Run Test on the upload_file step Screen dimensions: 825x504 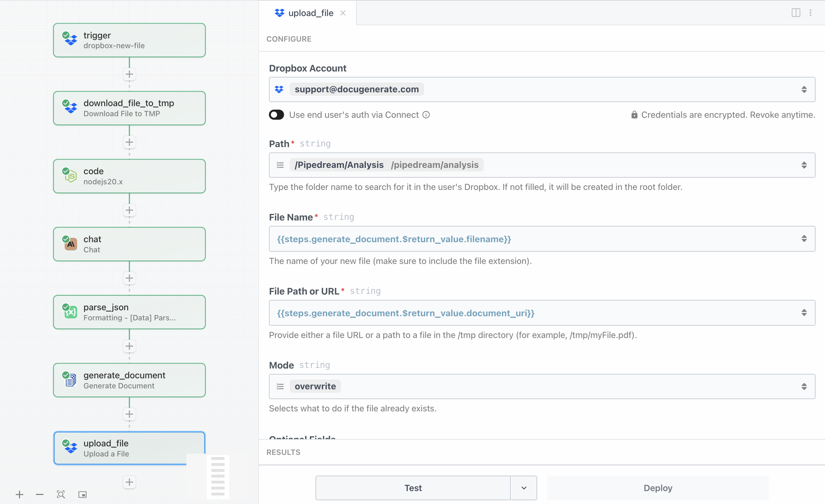pyautogui.click(x=412, y=488)
